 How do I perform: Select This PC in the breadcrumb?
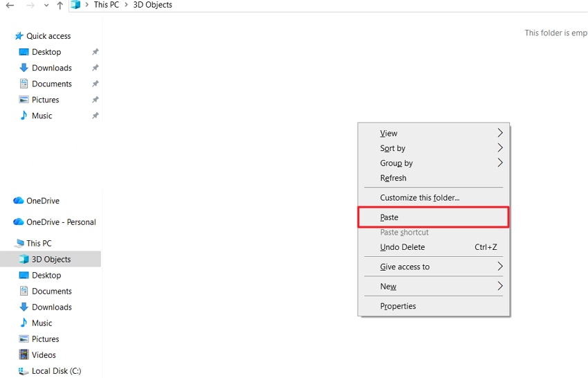[106, 5]
